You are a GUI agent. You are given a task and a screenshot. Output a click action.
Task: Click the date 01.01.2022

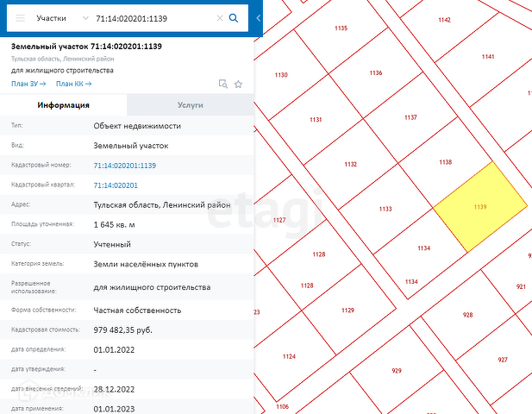pyautogui.click(x=114, y=349)
